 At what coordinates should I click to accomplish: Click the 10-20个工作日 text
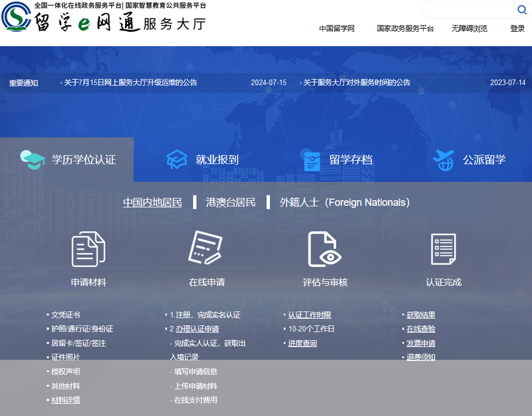coord(311,329)
